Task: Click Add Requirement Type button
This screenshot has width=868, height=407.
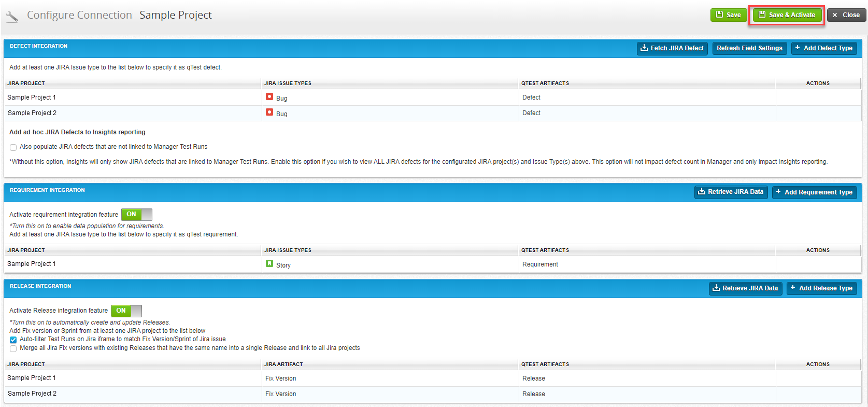Action: pyautogui.click(x=814, y=192)
